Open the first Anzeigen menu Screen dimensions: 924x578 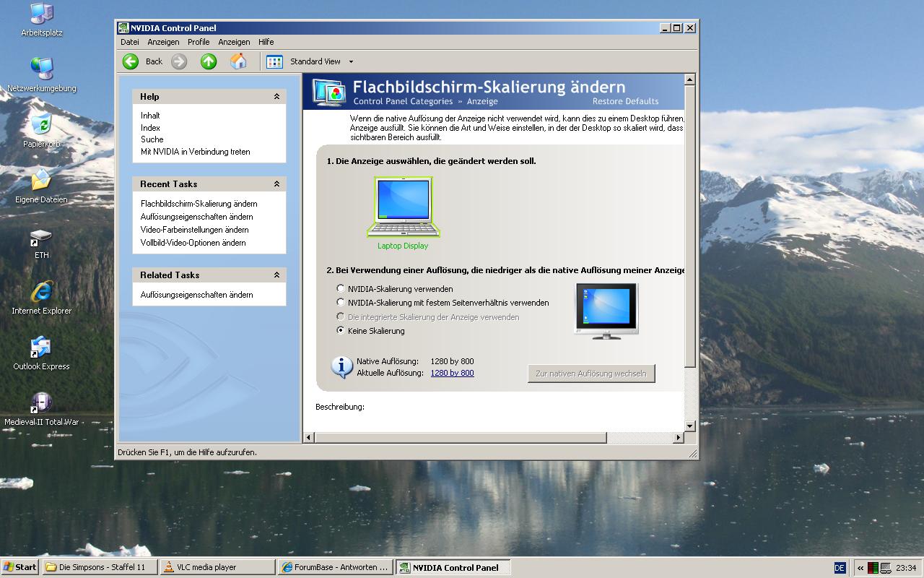pos(163,42)
